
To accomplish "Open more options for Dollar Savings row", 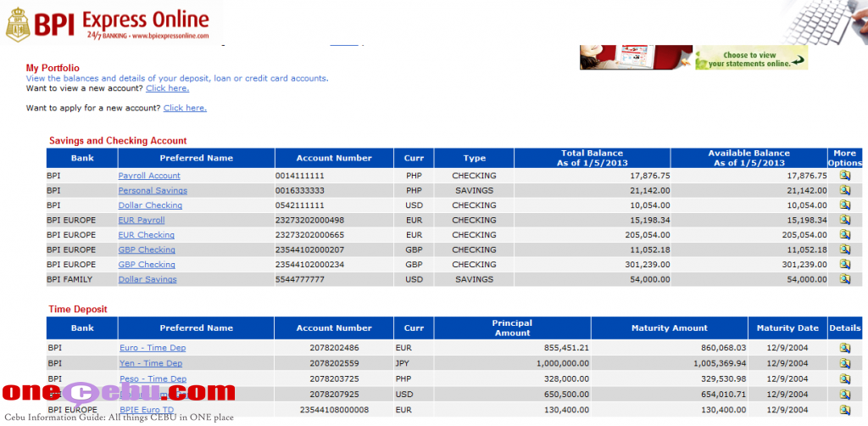I will pyautogui.click(x=845, y=279).
